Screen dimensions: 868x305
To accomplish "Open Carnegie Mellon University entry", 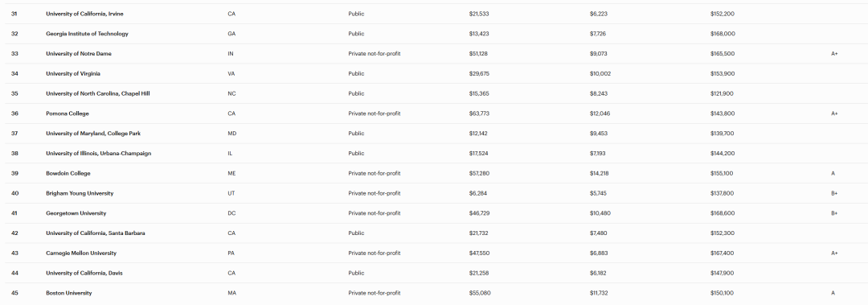I will 81,253.
